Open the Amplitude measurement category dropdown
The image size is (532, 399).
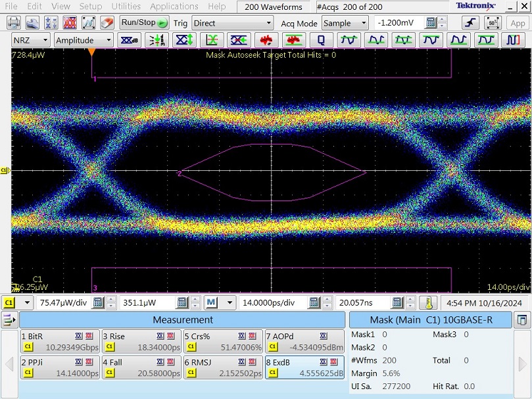coord(83,40)
